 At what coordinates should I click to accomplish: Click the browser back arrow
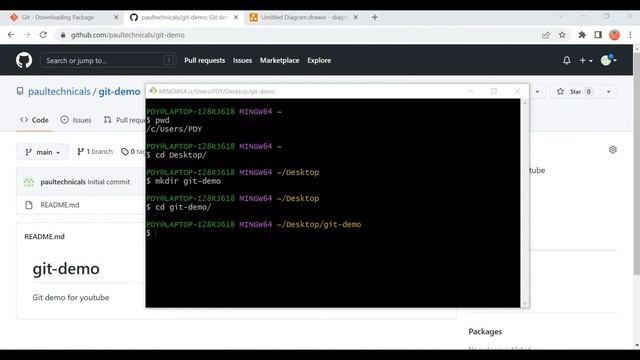tap(11, 35)
